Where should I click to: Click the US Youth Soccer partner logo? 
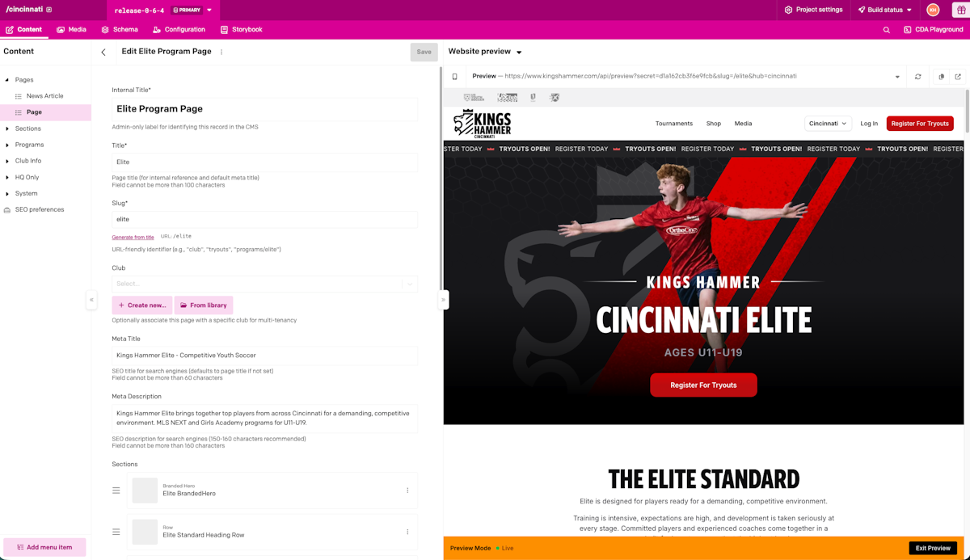[x=474, y=97]
